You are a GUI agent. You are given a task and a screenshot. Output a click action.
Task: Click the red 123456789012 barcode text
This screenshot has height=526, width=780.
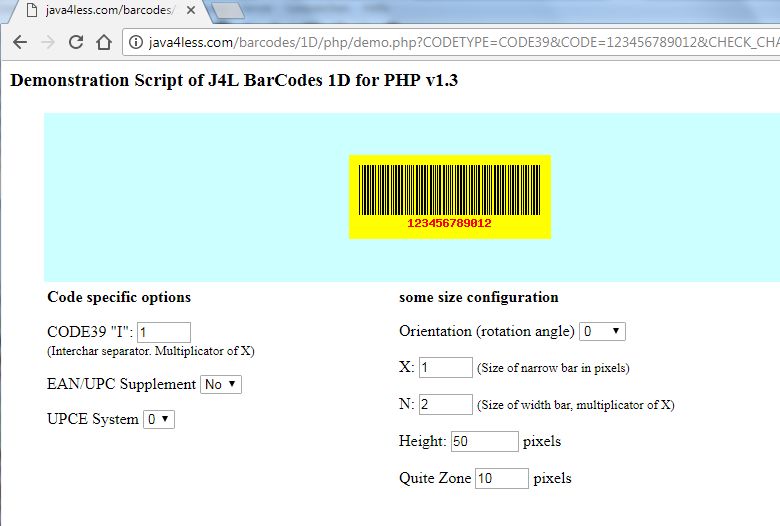click(x=449, y=223)
